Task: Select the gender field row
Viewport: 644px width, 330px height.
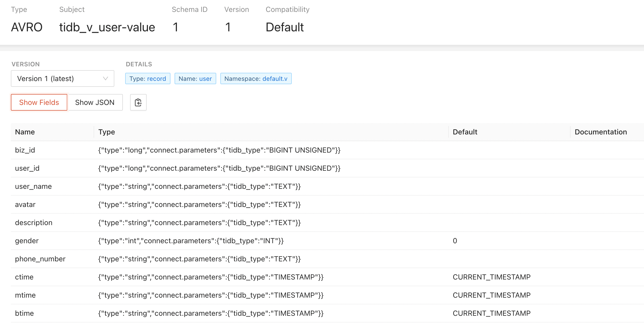Action: 27,241
